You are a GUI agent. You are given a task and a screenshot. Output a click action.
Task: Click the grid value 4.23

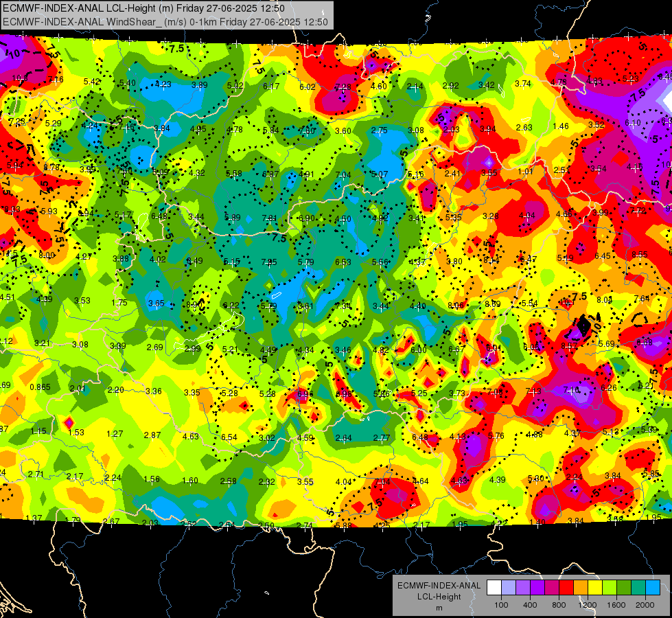(163, 84)
